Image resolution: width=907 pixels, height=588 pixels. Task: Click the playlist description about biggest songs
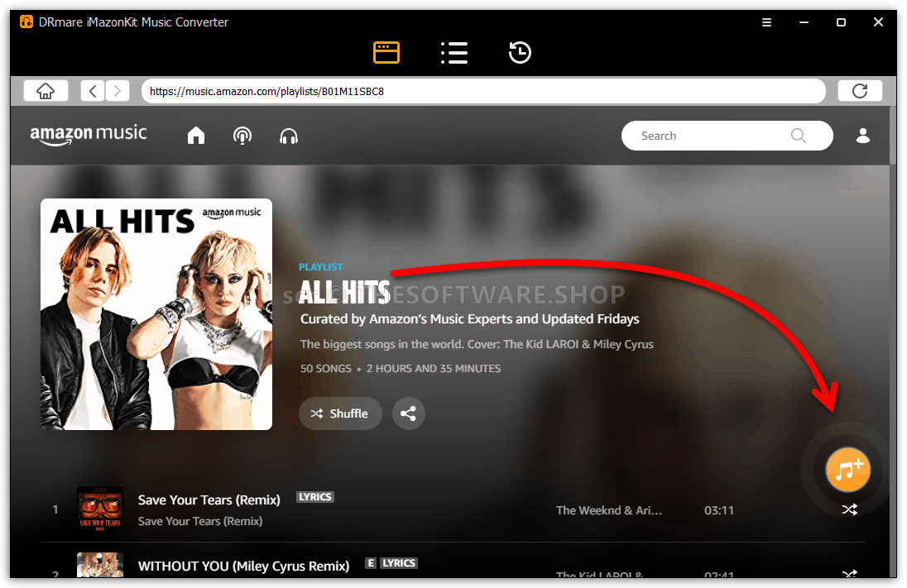[477, 345]
